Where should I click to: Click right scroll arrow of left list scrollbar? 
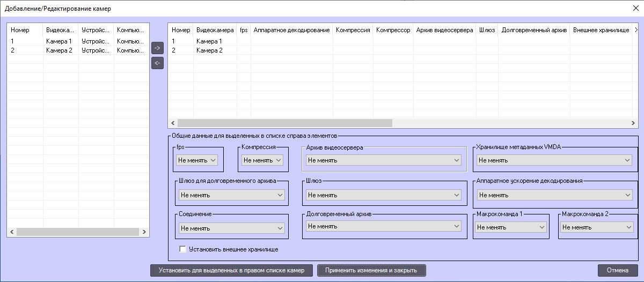pos(144,232)
